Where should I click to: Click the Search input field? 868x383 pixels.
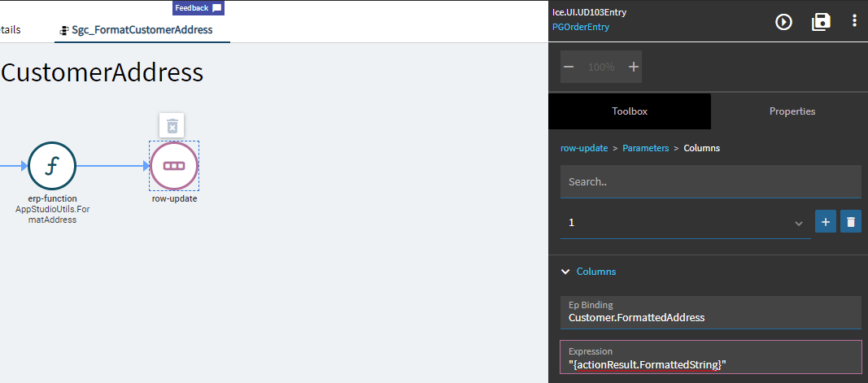[x=711, y=181]
